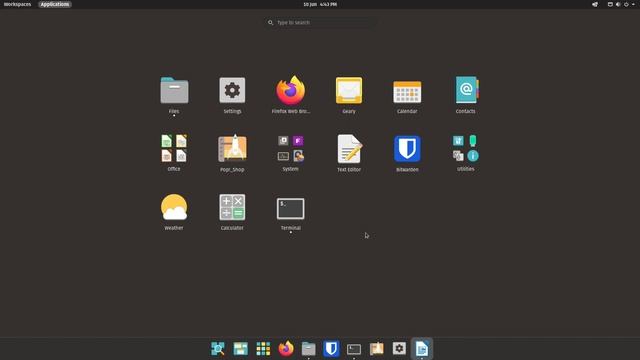Click the volume icon in top bar

tap(618, 4)
